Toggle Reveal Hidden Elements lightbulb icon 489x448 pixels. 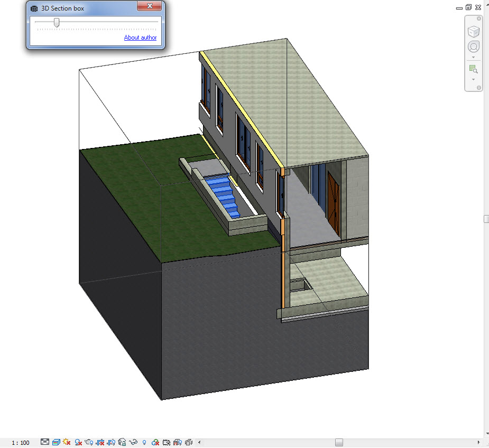tap(144, 442)
